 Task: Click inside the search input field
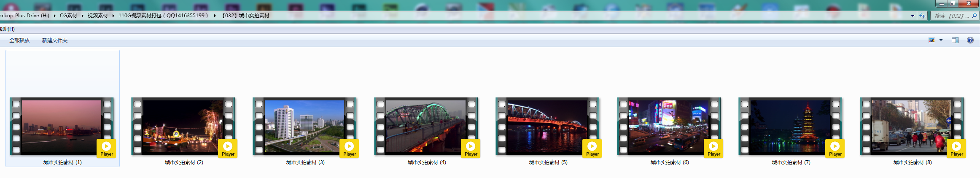click(949, 16)
